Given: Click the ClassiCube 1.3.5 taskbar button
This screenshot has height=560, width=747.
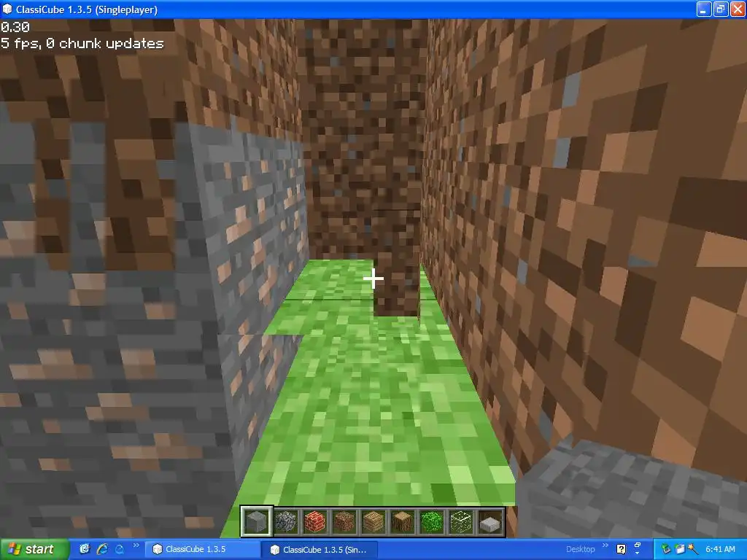Looking at the screenshot, I should click(x=203, y=550).
